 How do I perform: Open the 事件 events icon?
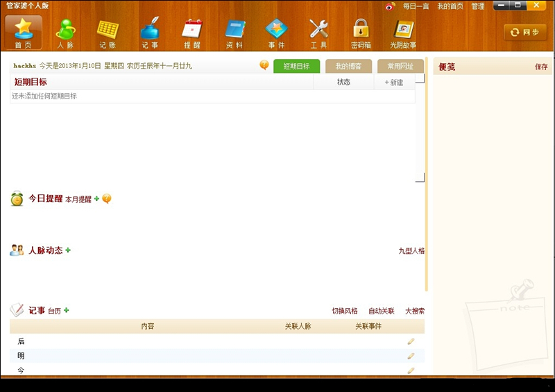(x=276, y=33)
